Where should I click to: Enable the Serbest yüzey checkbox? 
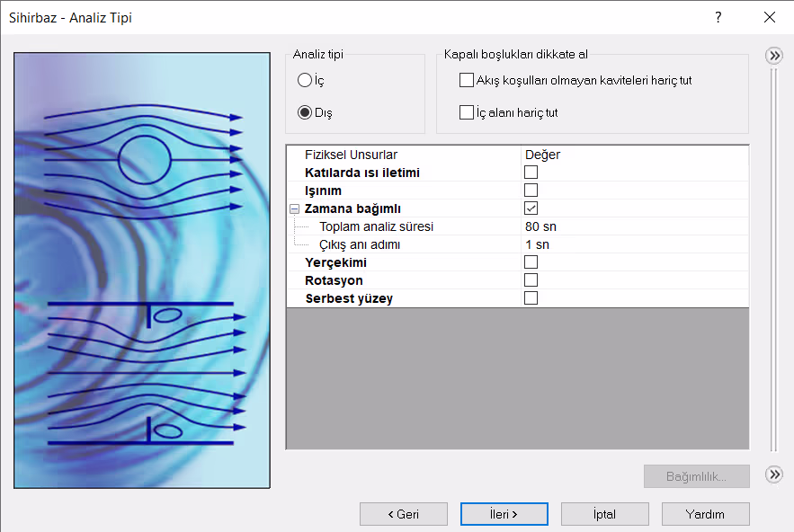531,298
